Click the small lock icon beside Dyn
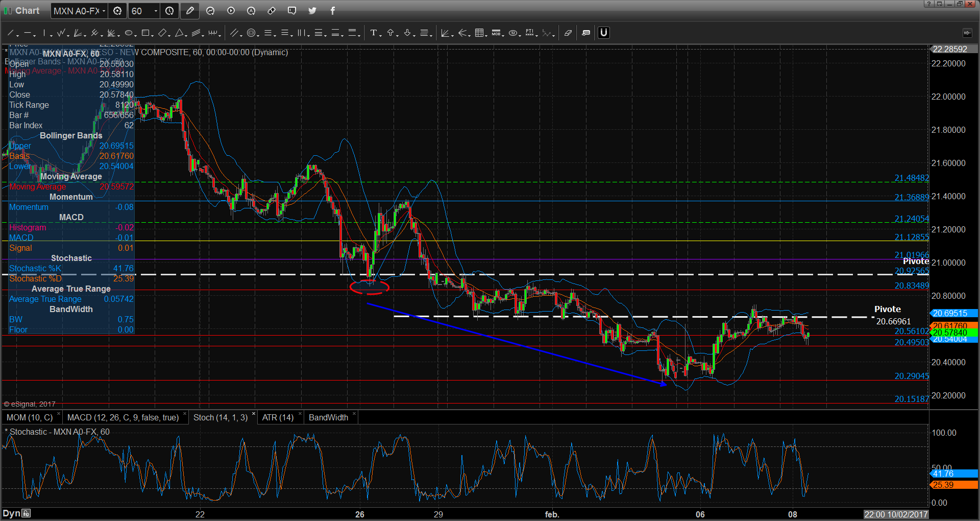The image size is (980, 521). [27, 513]
